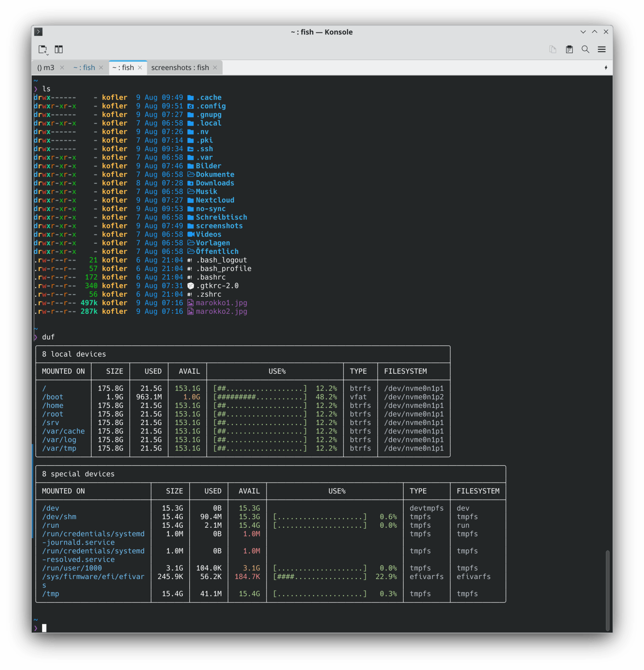Click the tab bar quick-actions lightning icon
Image resolution: width=644 pixels, height=670 pixels.
tap(606, 68)
